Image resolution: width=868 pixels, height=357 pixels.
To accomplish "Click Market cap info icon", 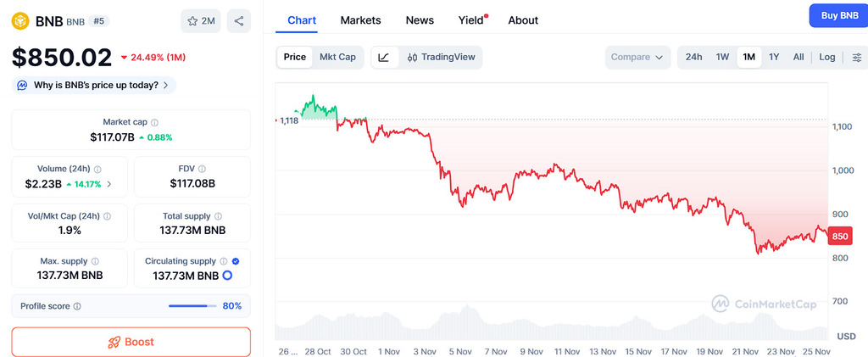I will point(154,123).
